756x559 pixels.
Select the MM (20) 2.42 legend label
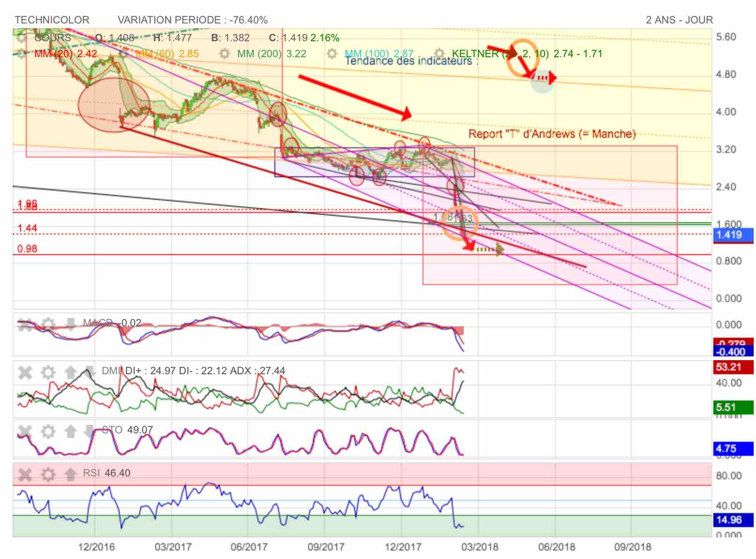[x=66, y=54]
